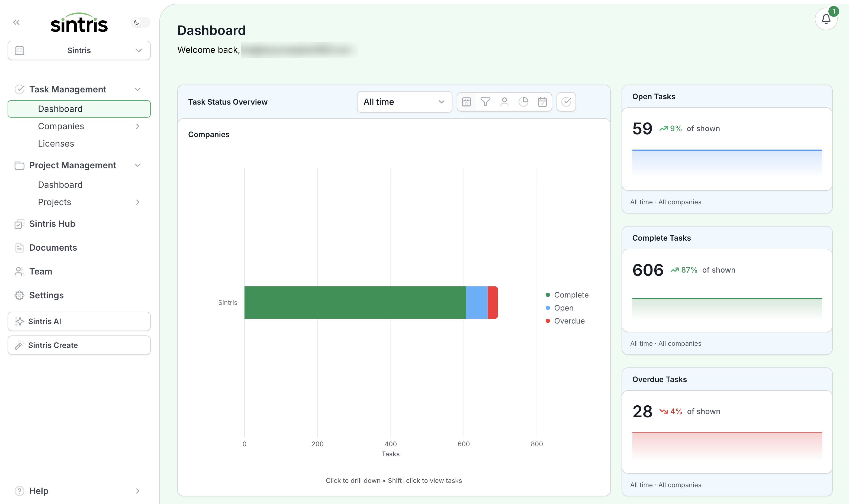Click the Overdue Tasks card title
The height and width of the screenshot is (504, 849).
(x=660, y=379)
